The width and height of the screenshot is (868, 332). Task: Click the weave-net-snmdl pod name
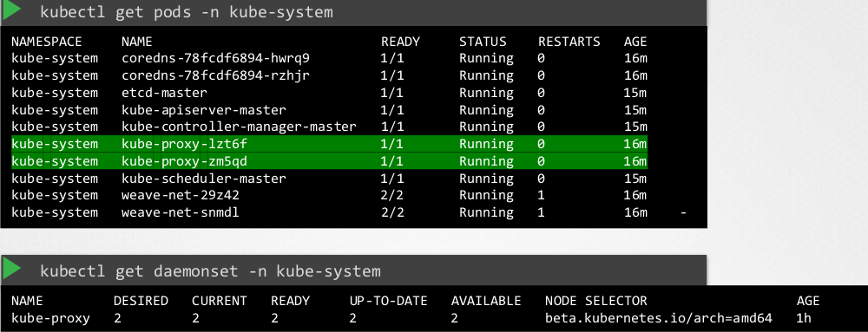[x=181, y=212]
